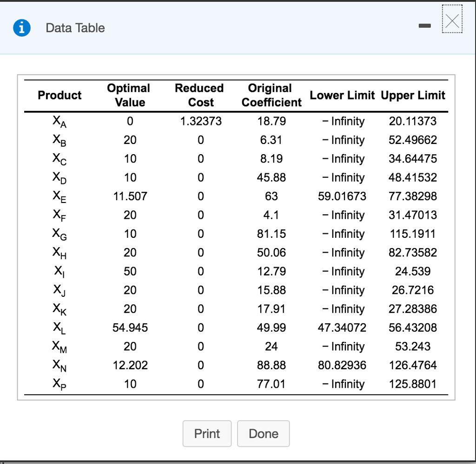Image resolution: width=476 pixels, height=464 pixels.
Task: Select the optimal value 12.202 cell
Action: coord(130,366)
